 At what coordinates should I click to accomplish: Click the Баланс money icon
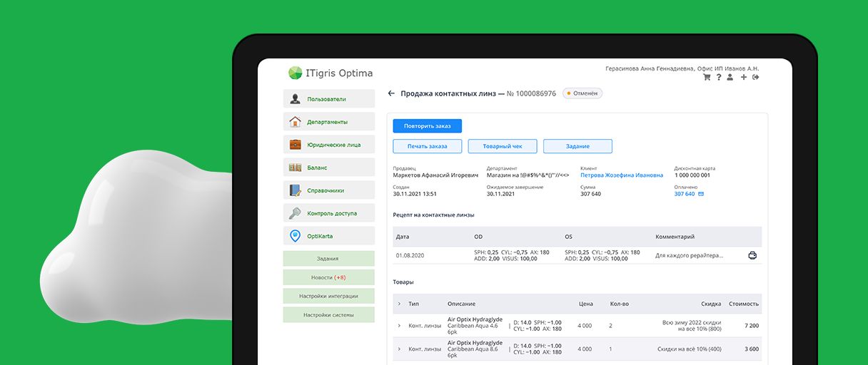(295, 168)
